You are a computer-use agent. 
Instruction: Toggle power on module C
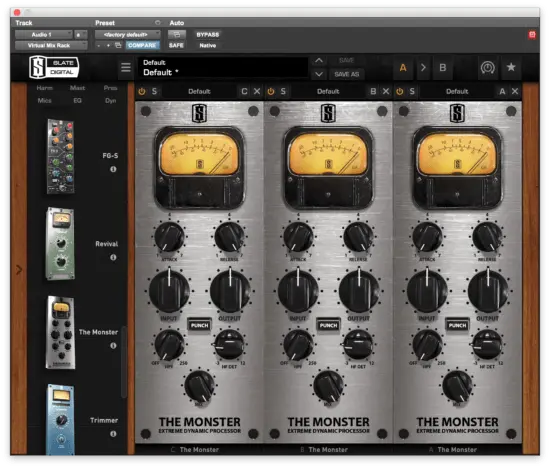point(142,92)
